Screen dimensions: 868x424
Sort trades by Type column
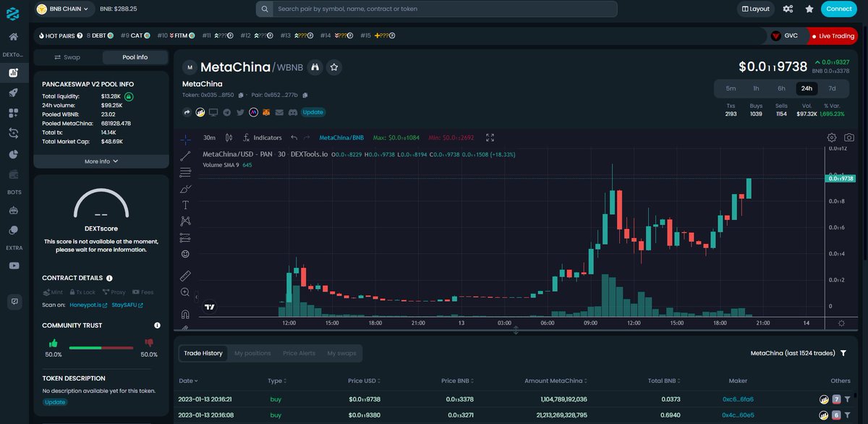276,381
